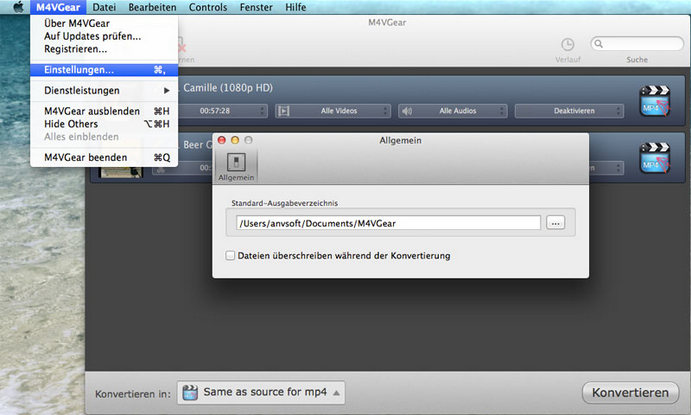Open the Fenster menu
The image size is (691, 415).
pyautogui.click(x=256, y=7)
